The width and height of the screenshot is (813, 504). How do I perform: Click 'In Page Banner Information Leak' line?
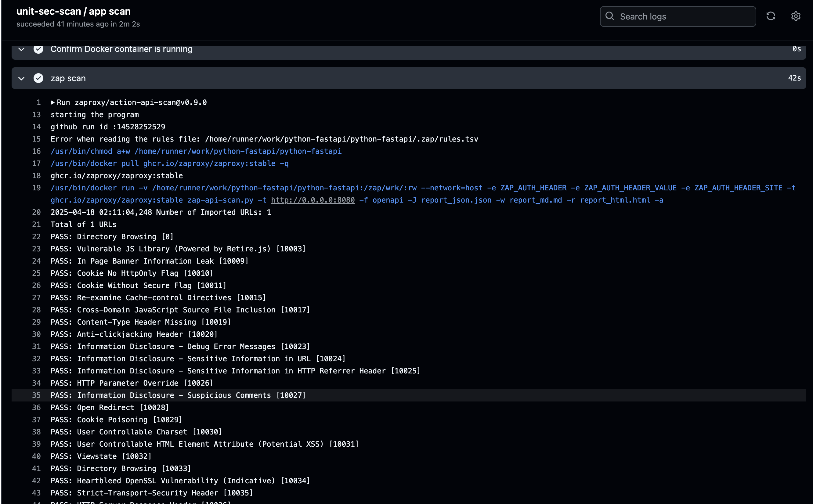click(149, 261)
